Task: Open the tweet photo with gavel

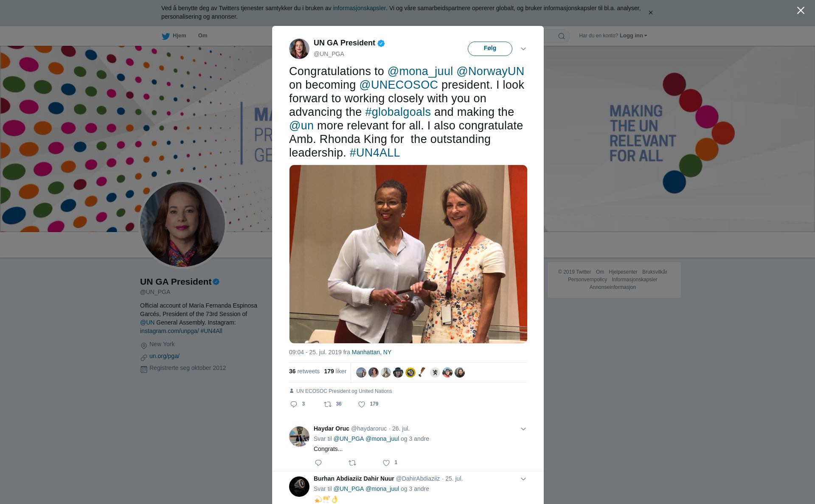Action: (x=408, y=254)
